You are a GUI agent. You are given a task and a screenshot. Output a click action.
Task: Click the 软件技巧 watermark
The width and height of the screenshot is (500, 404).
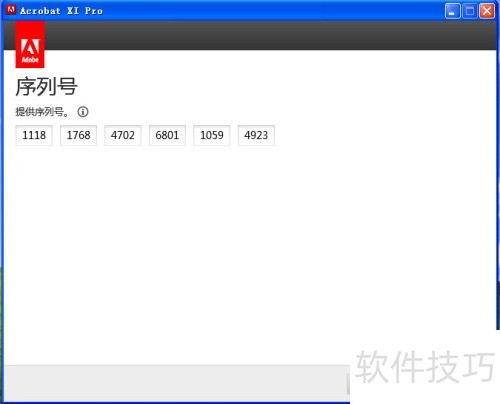(425, 367)
